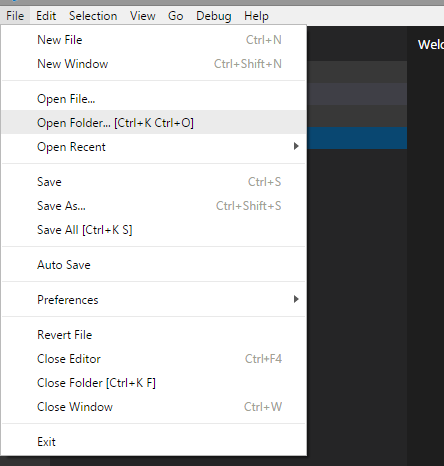Open a New Window

pos(154,64)
